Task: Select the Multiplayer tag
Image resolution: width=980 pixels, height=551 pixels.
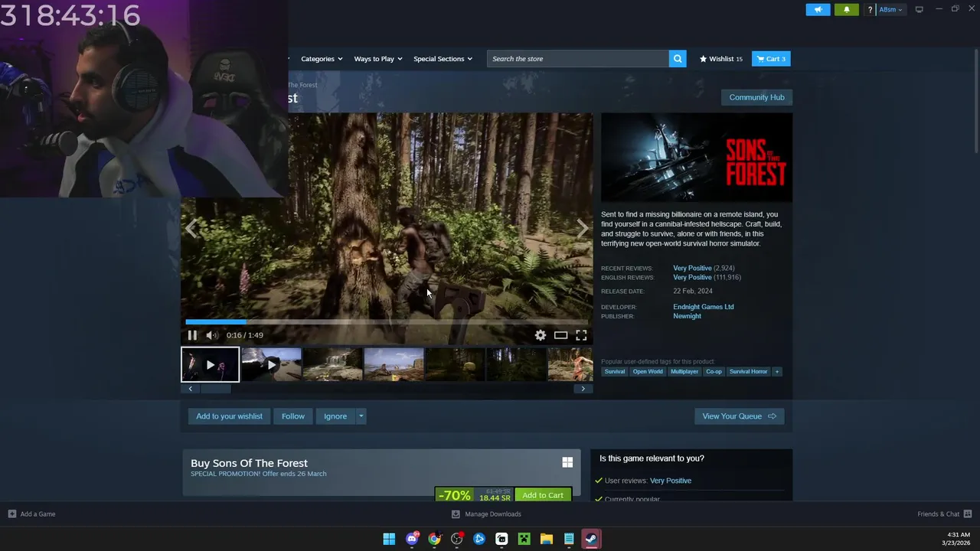Action: [x=684, y=372]
